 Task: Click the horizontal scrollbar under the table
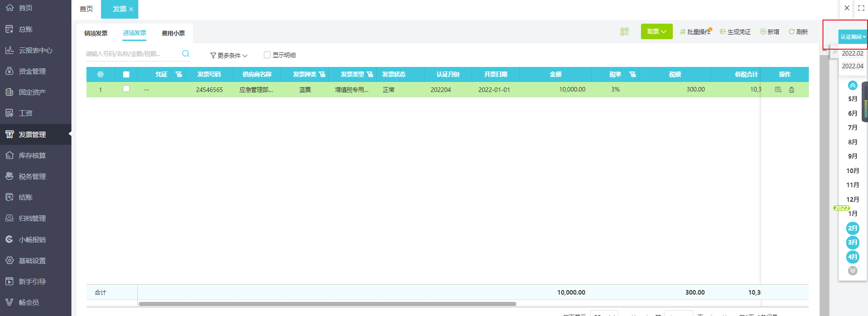(x=327, y=304)
